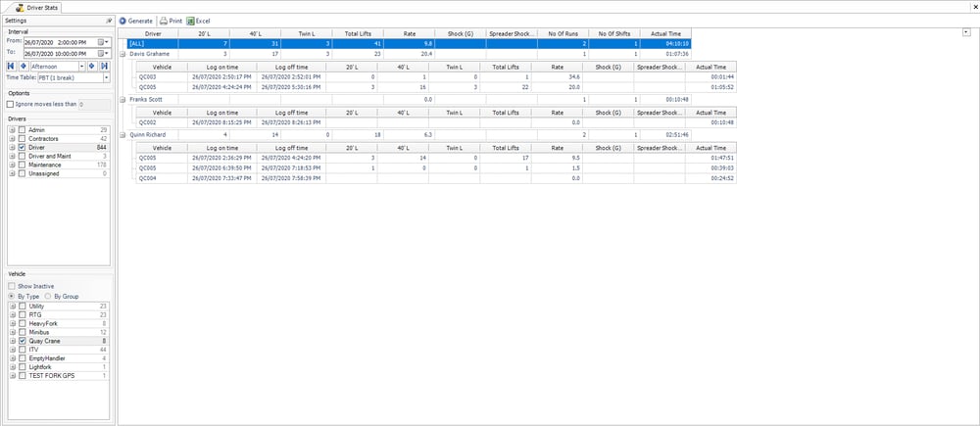
Task: Select the By Group radio button
Action: point(48,296)
